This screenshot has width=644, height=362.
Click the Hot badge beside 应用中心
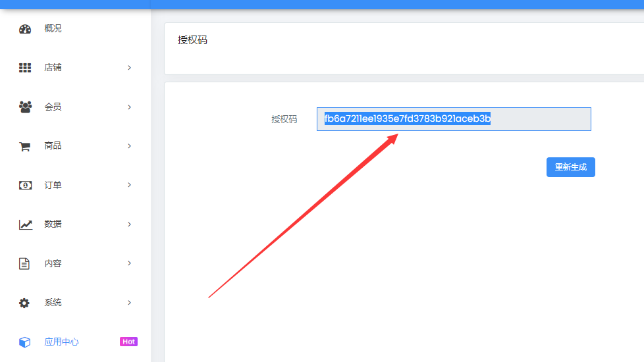[128, 342]
